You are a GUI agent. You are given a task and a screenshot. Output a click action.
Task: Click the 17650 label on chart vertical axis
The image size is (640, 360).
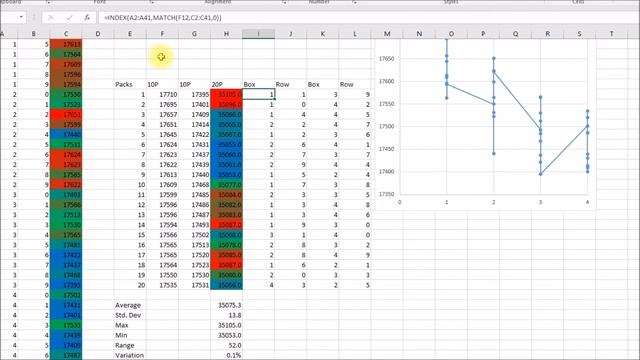[x=387, y=59]
